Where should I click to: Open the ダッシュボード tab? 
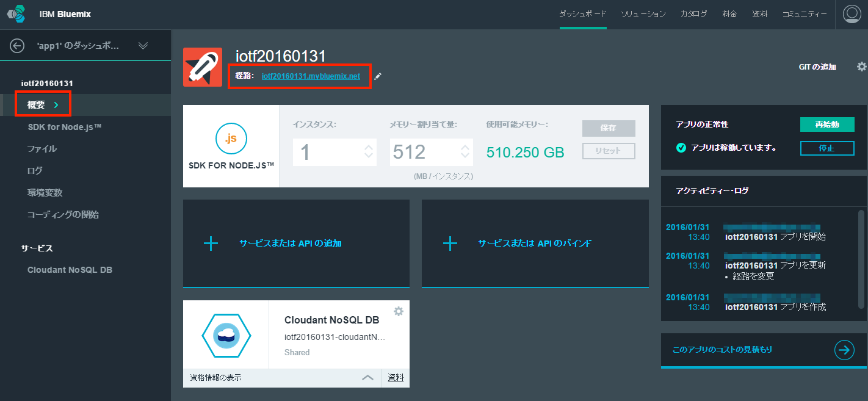click(583, 14)
